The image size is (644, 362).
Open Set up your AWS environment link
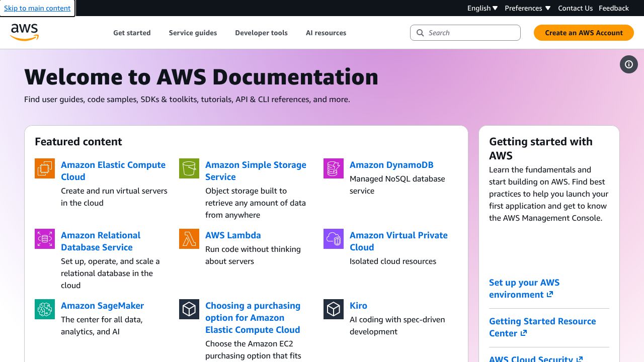(524, 289)
